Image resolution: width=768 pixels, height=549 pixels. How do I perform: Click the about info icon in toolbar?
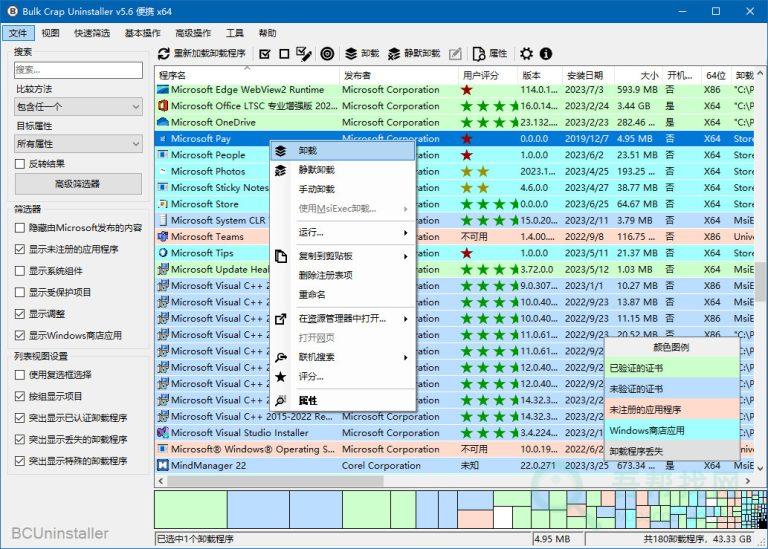pos(546,53)
